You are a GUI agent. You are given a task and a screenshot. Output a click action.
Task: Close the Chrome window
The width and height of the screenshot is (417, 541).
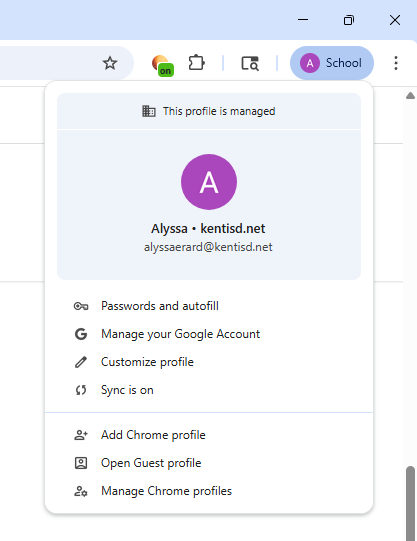pos(395,20)
